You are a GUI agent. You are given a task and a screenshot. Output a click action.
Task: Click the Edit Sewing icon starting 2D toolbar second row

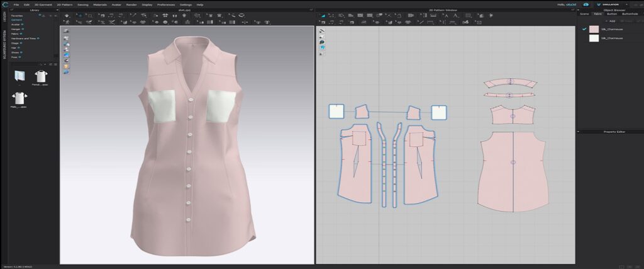323,22
